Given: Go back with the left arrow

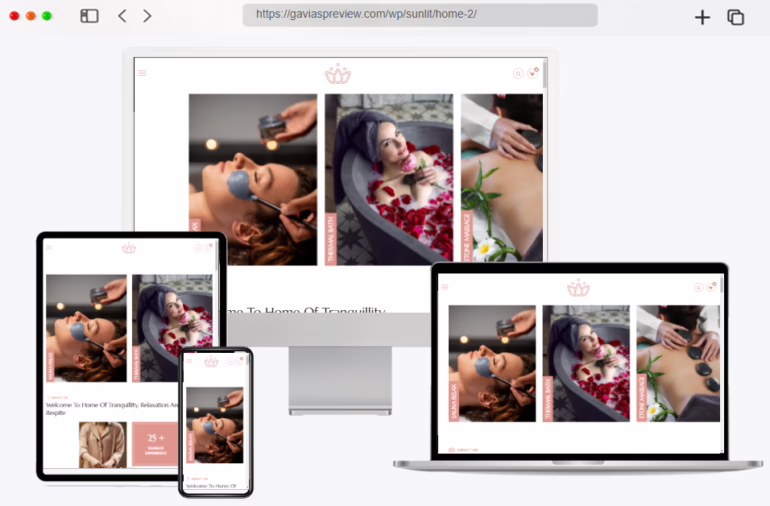Looking at the screenshot, I should click(122, 16).
